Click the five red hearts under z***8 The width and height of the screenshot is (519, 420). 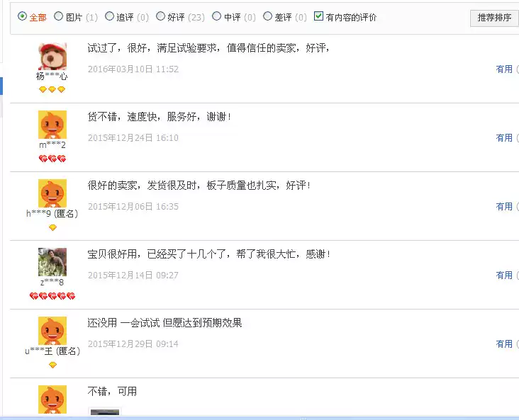(52, 296)
